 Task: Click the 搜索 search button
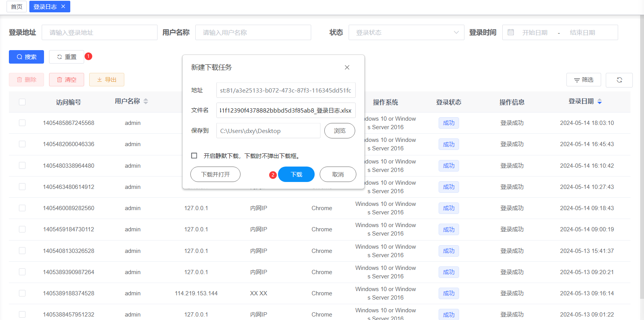(26, 57)
